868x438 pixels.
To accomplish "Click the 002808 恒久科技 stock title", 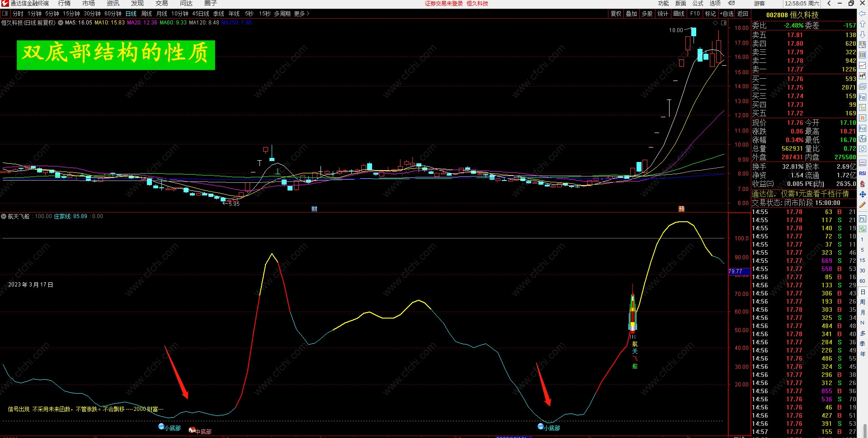I will (793, 15).
